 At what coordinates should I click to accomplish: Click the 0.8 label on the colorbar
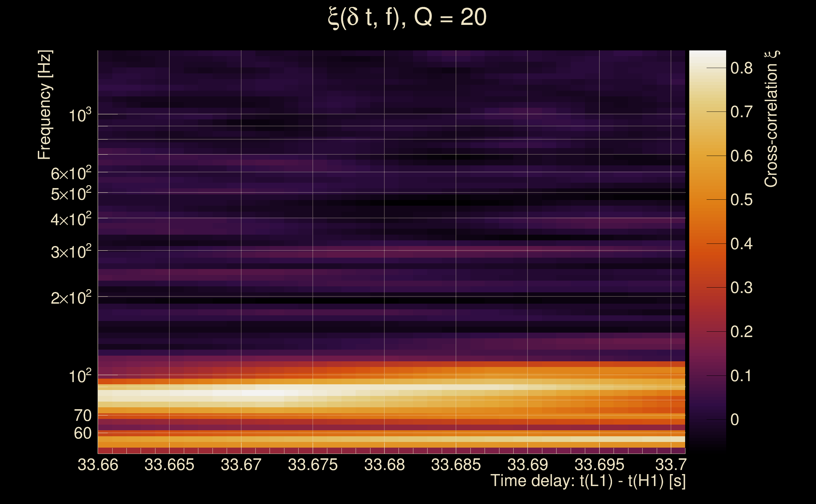point(741,68)
